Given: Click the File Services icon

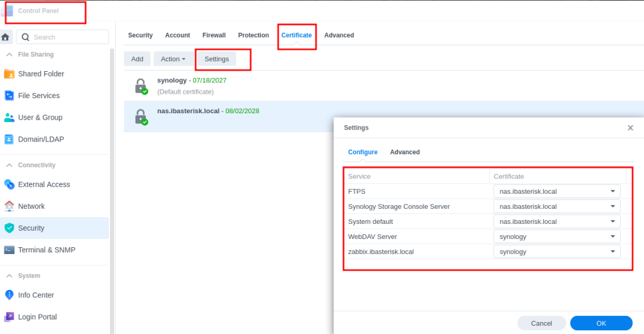Looking at the screenshot, I should pyautogui.click(x=9, y=96).
